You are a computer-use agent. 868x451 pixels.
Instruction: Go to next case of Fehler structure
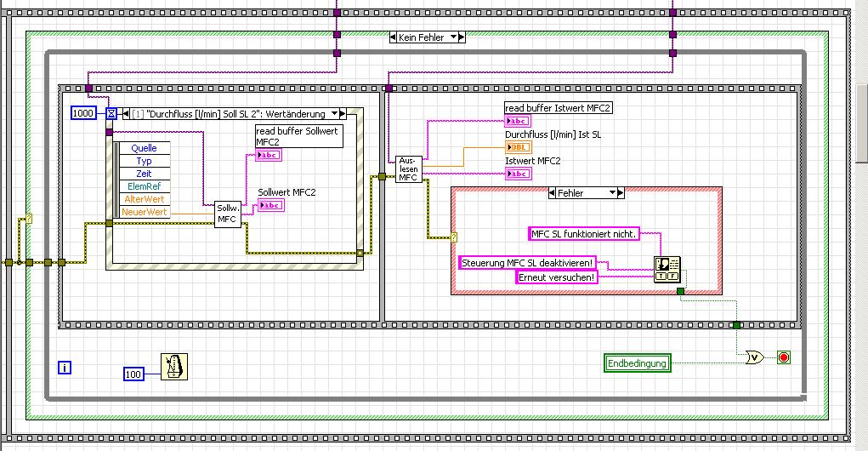[x=621, y=193]
